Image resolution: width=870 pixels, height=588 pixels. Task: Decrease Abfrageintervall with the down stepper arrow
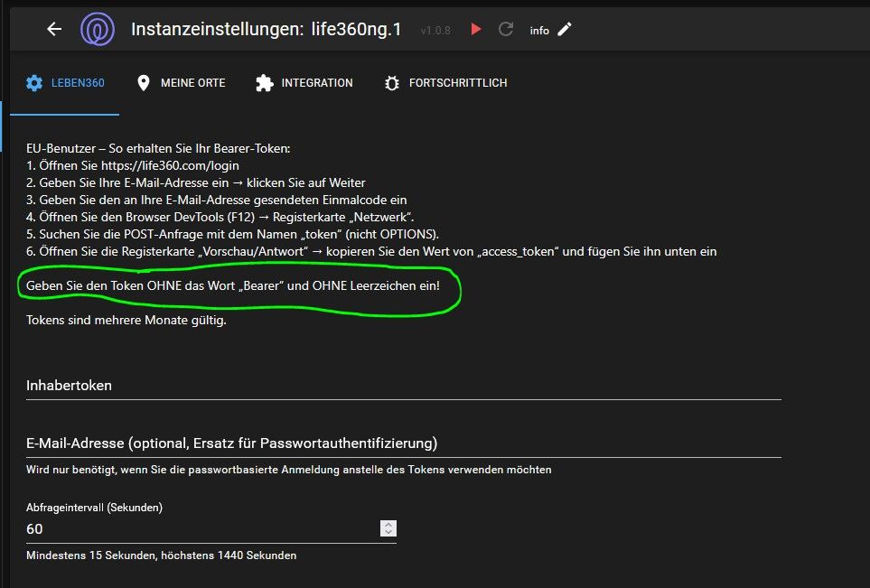[x=388, y=533]
